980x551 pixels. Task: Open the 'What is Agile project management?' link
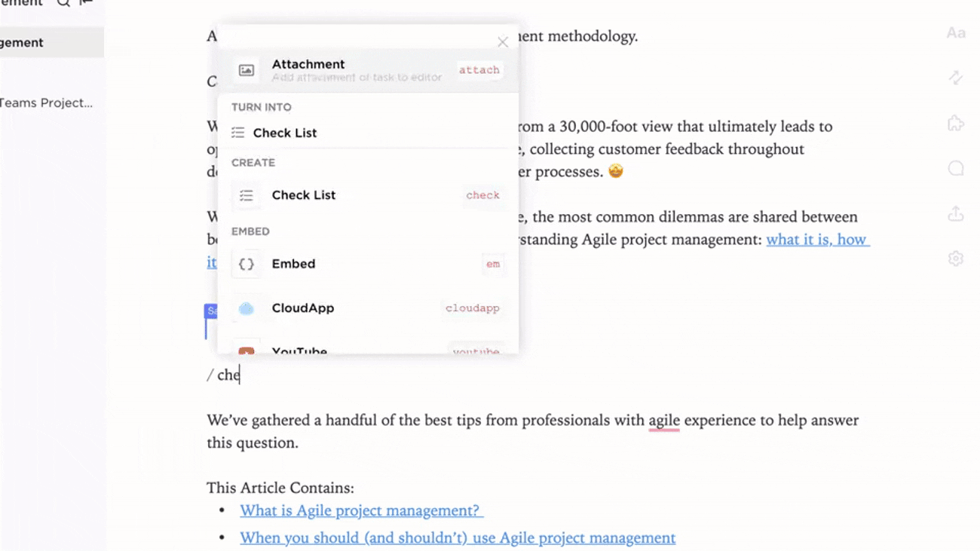click(x=361, y=510)
